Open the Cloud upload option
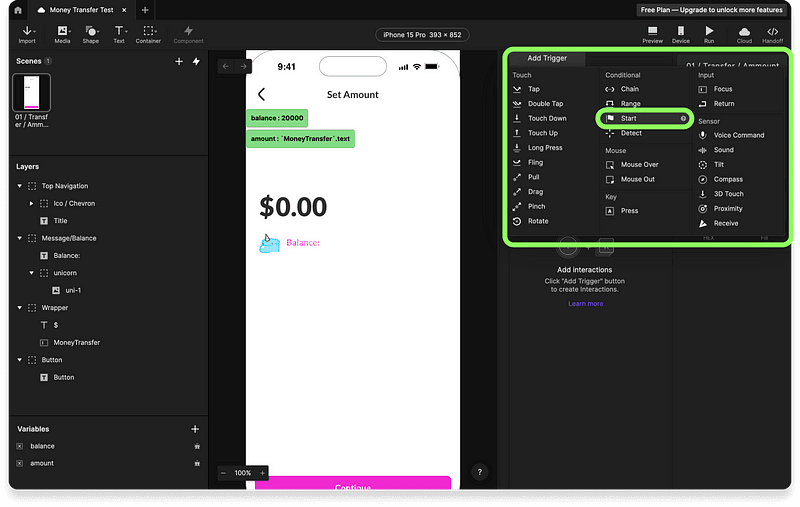This screenshot has height=507, width=800. pyautogui.click(x=744, y=35)
